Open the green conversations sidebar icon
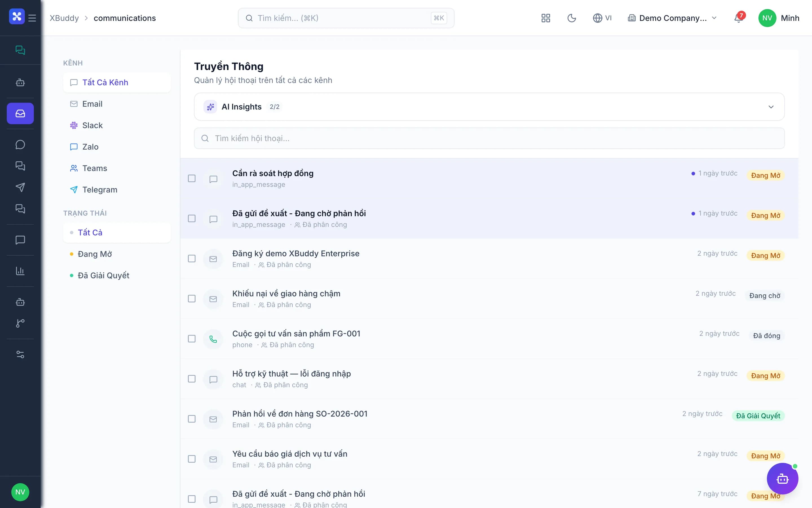This screenshot has width=812, height=508. (20, 50)
